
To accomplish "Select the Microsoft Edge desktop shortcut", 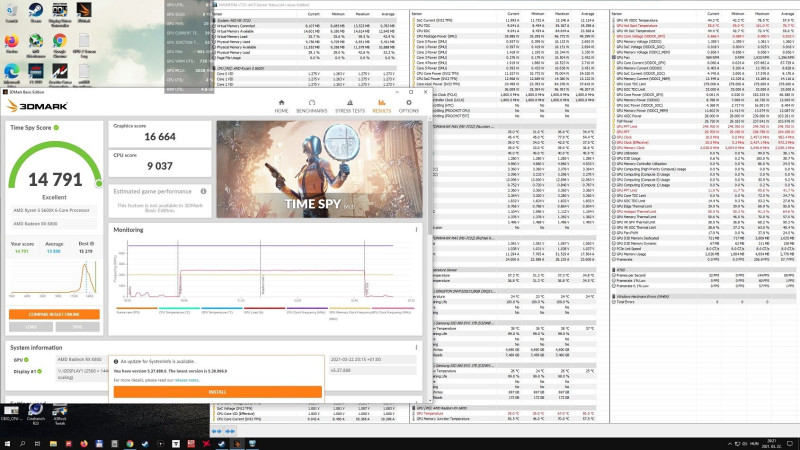I will pyautogui.click(x=11, y=76).
